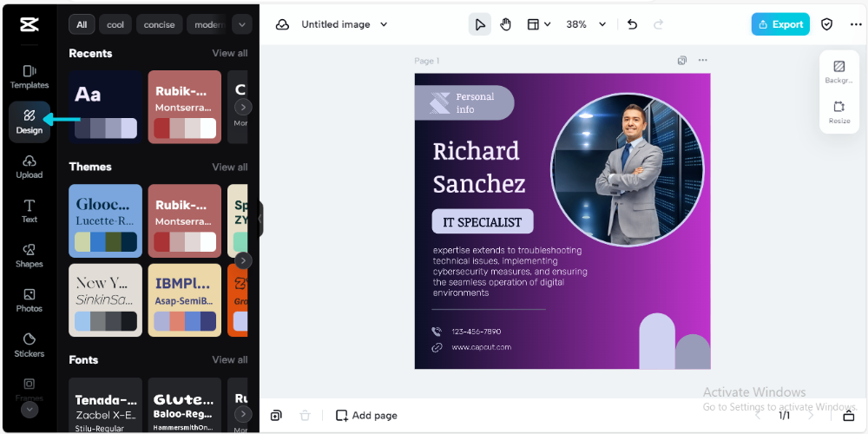The width and height of the screenshot is (868, 434).
Task: Click the bottom duplicate page icon
Action: pyautogui.click(x=276, y=415)
